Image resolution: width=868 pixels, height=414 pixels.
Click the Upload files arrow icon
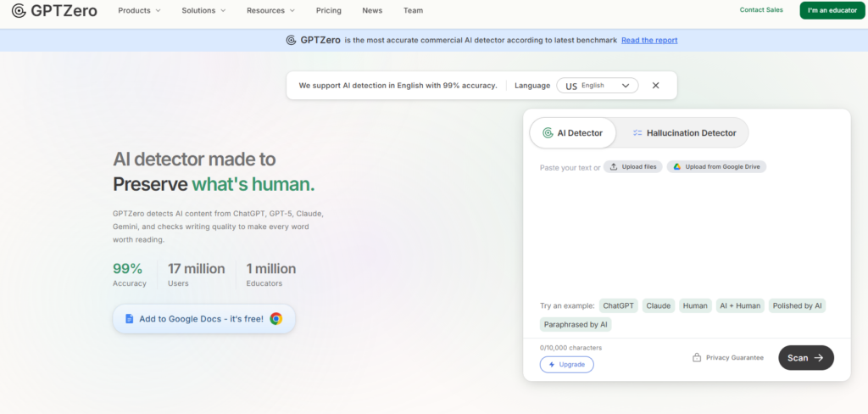614,167
